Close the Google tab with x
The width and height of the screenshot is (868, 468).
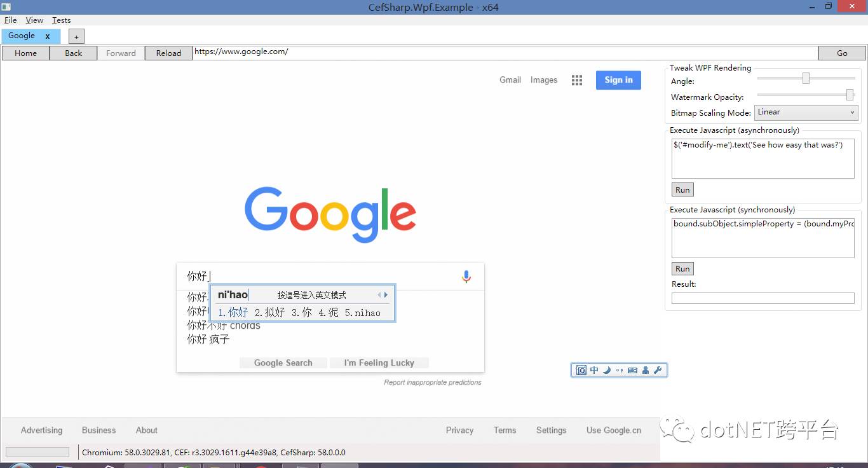click(48, 36)
